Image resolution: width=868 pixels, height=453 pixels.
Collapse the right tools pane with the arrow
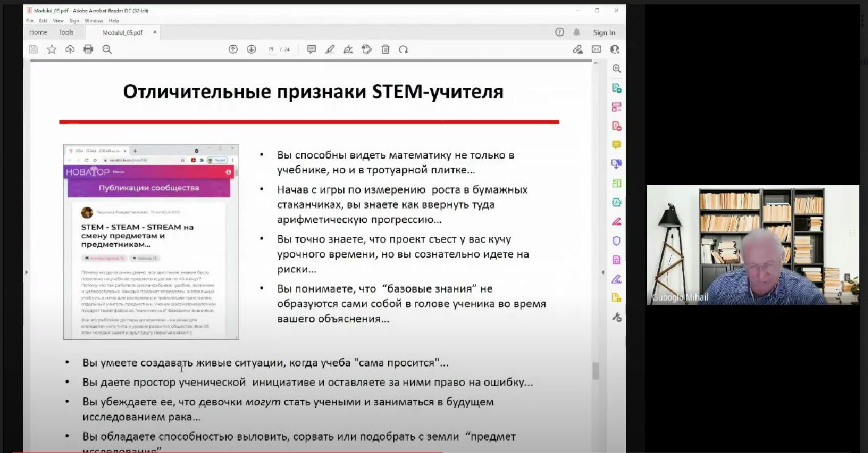[x=603, y=272]
